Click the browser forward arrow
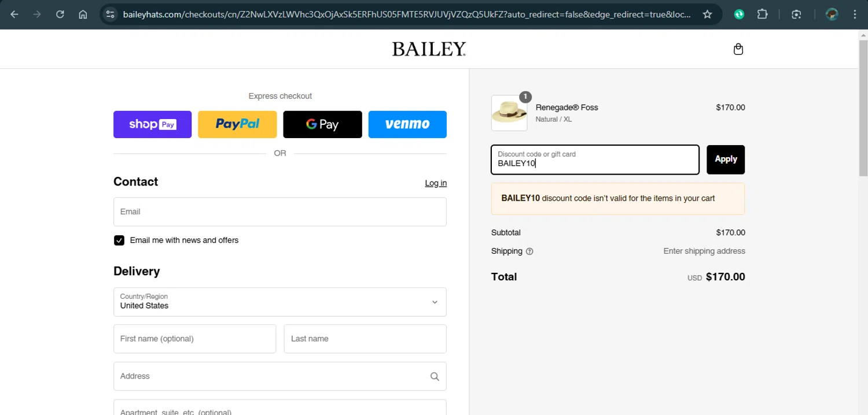 (37, 14)
